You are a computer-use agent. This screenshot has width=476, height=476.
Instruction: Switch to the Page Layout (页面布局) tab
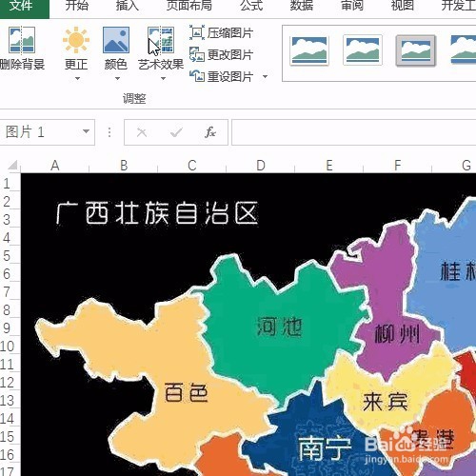[189, 6]
